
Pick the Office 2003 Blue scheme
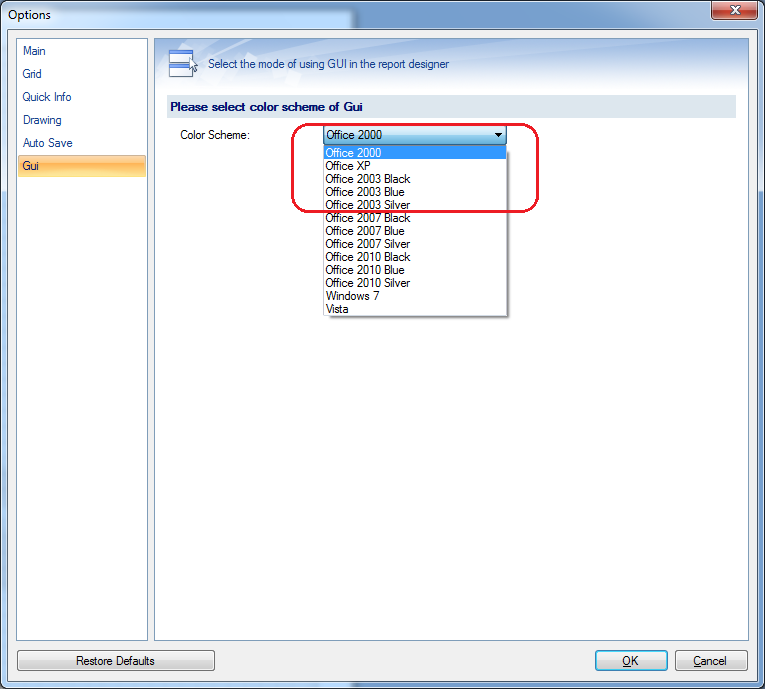click(415, 192)
